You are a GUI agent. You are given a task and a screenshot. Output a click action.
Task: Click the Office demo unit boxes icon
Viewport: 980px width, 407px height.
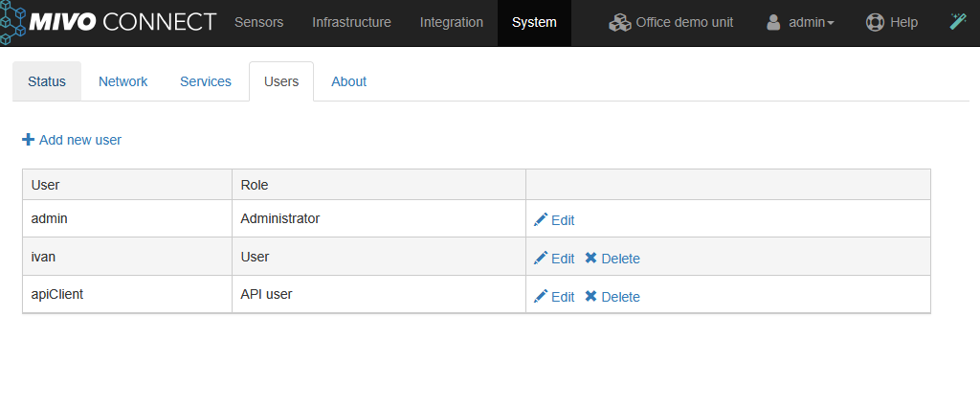(620, 22)
